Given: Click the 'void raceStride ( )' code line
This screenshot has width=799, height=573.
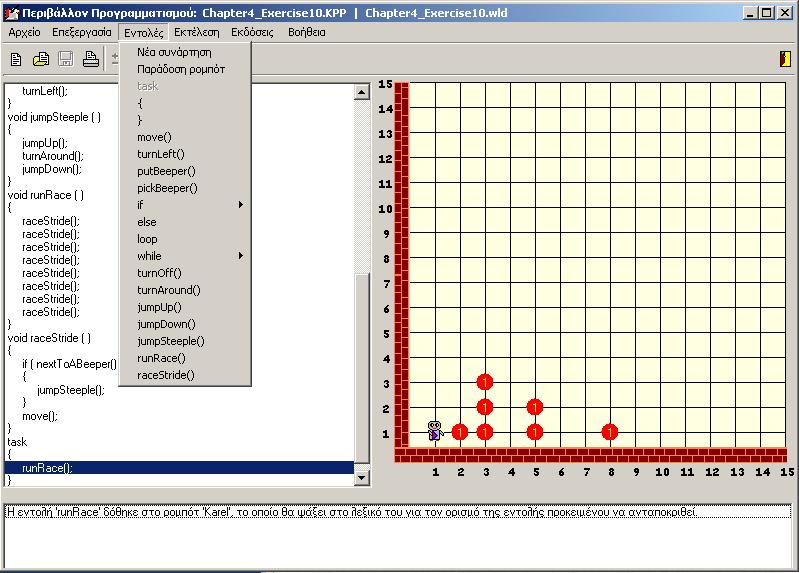Looking at the screenshot, I should click(49, 338).
